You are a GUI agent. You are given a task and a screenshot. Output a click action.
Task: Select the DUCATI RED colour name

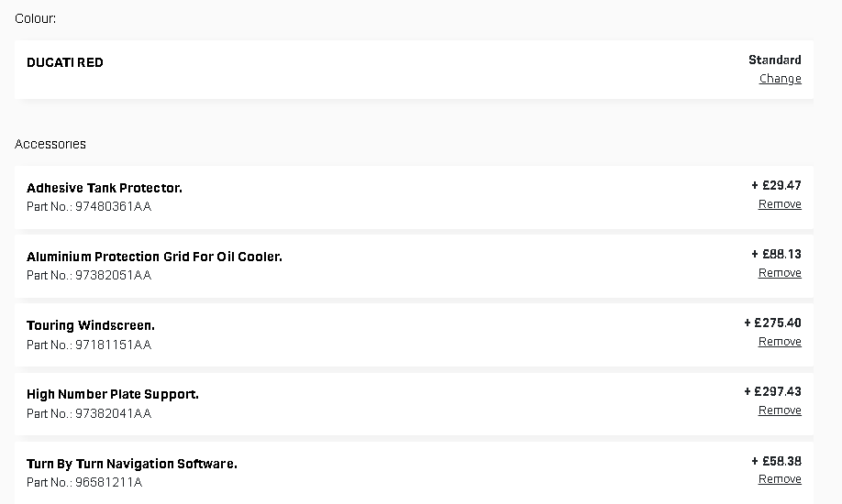(x=65, y=63)
